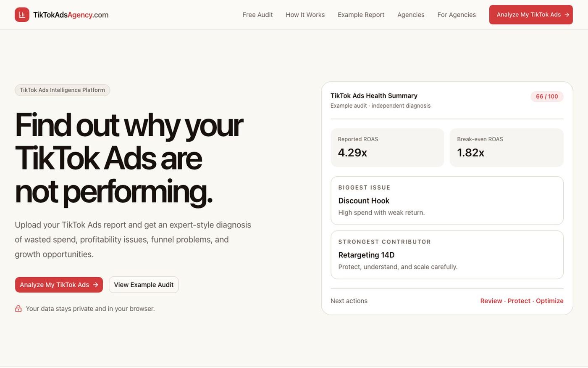
Task: Click the TikTok Ads Health Summary title
Action: coord(374,96)
